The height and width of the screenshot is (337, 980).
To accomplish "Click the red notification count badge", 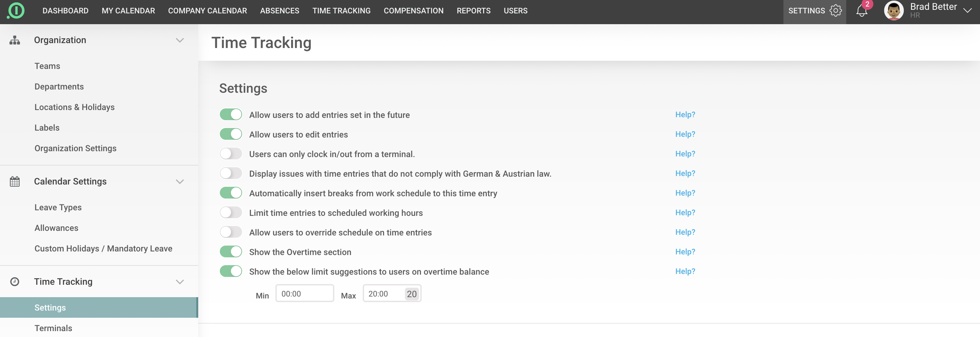I will pyautogui.click(x=867, y=4).
